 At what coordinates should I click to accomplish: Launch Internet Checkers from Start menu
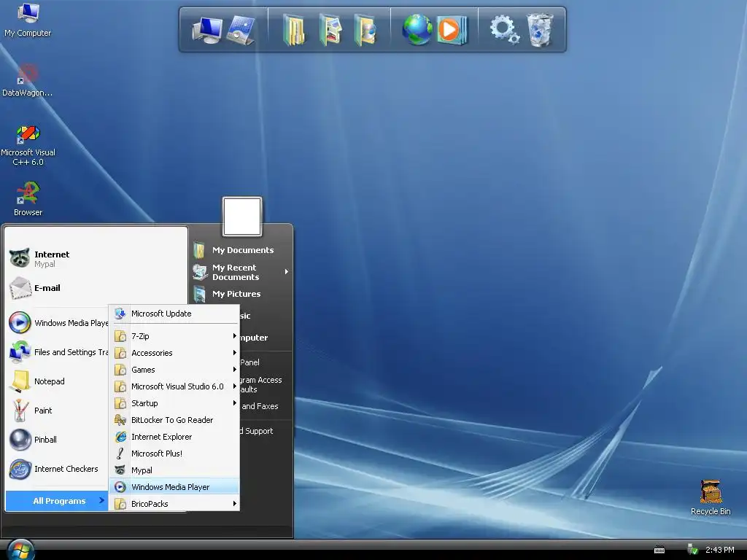[x=58, y=469]
